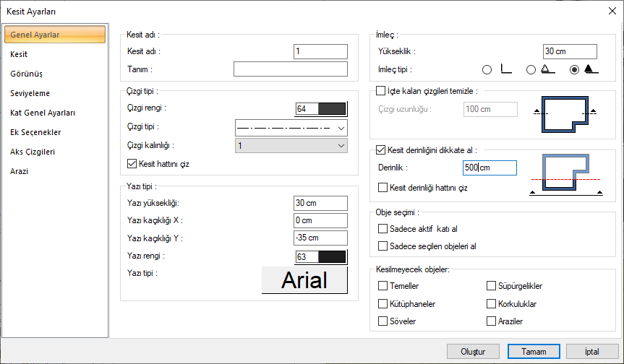Uncheck Kesit derinliğini dikkate al
The width and height of the screenshot is (624, 364).
click(381, 150)
